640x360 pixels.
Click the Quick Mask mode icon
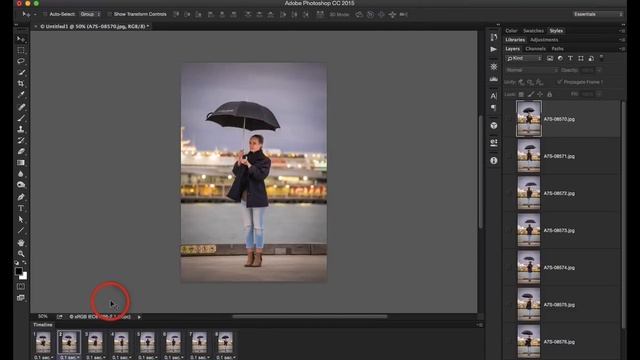pos(21,287)
